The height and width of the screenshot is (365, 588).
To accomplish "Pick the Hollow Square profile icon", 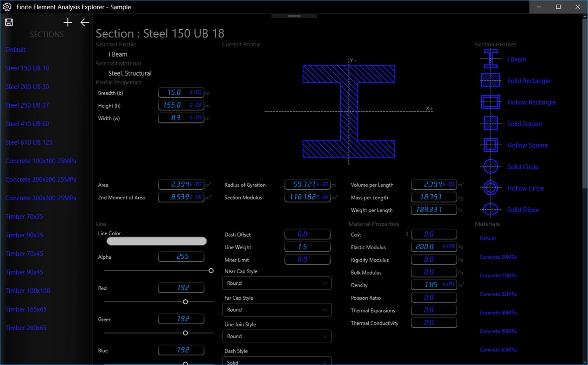I will [x=490, y=145].
